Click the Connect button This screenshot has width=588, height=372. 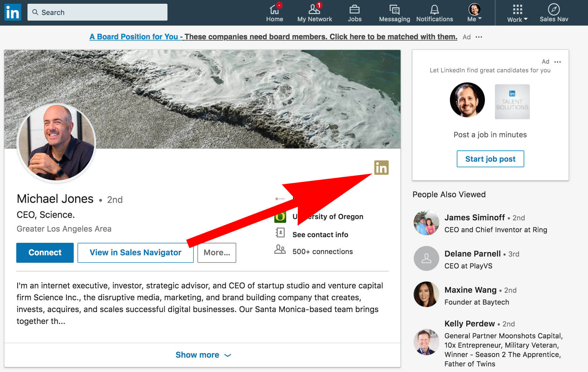(45, 252)
